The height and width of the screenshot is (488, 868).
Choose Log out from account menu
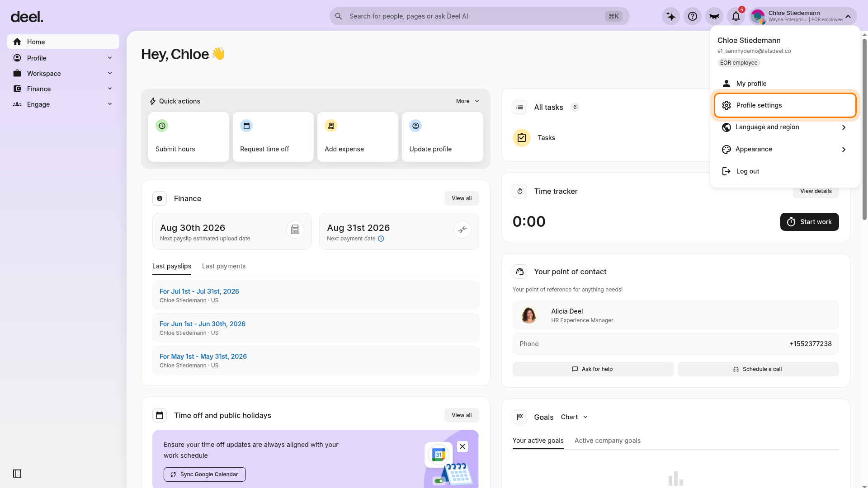point(785,171)
